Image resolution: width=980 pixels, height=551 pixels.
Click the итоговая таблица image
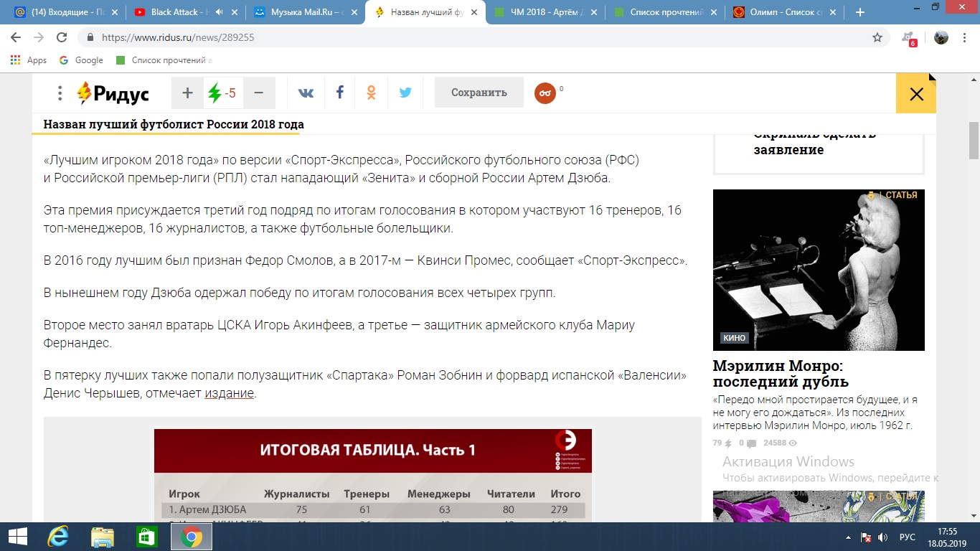pos(372,476)
